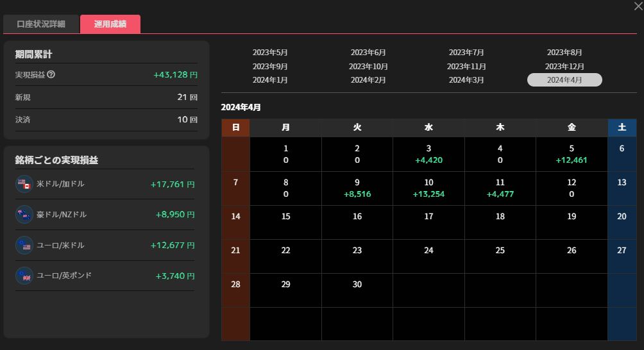Image resolution: width=644 pixels, height=350 pixels.
Task: Select month 2023年12月
Action: pyautogui.click(x=564, y=67)
